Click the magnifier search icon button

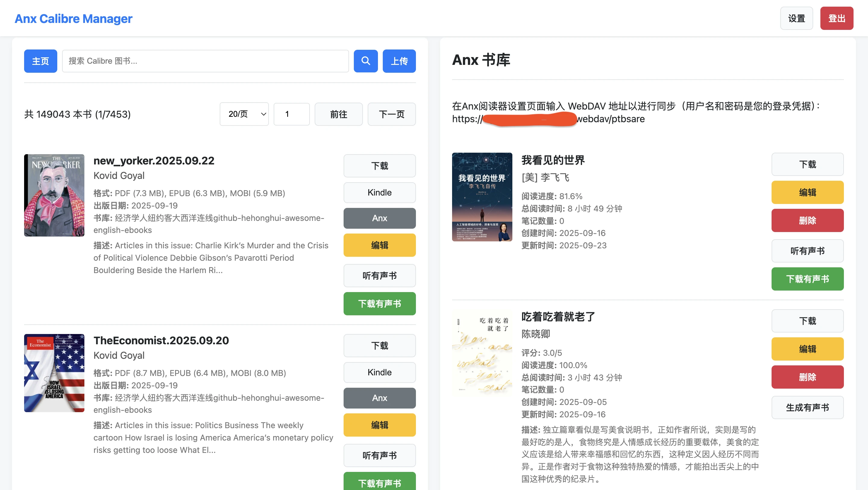[366, 61]
